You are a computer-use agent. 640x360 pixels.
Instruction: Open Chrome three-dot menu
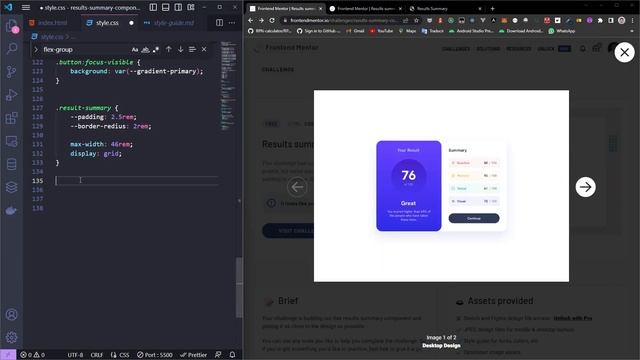633,20
